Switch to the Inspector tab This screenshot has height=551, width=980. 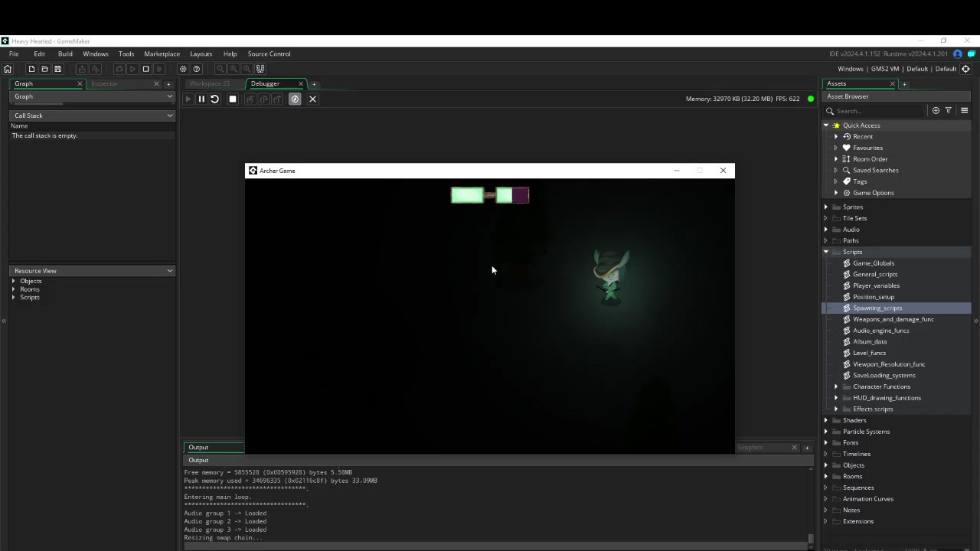click(104, 83)
